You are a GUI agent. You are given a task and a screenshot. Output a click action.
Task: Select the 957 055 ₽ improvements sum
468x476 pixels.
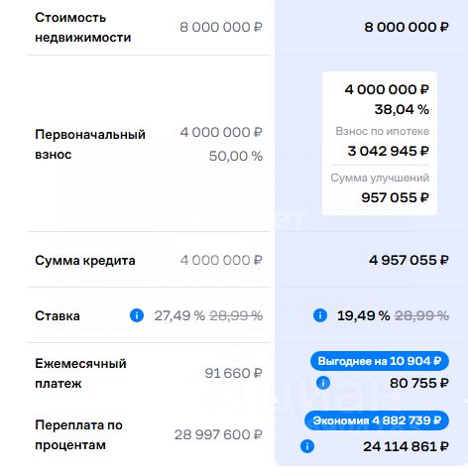[395, 197]
